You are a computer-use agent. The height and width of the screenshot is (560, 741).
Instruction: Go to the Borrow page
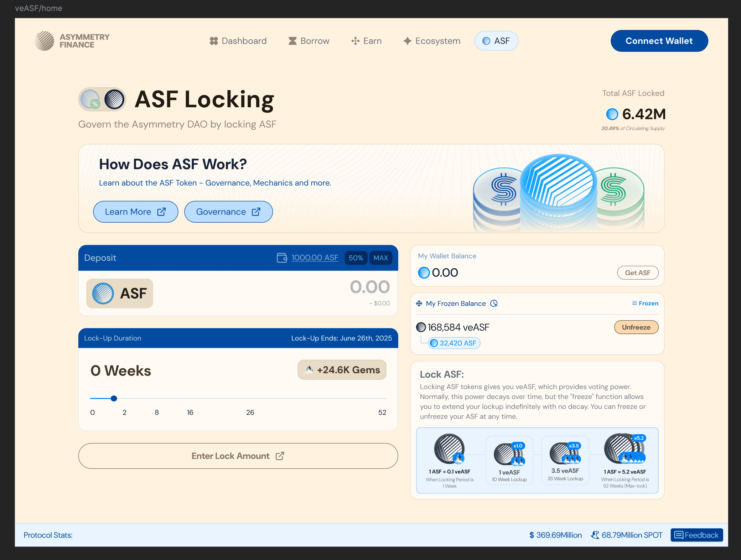click(309, 41)
